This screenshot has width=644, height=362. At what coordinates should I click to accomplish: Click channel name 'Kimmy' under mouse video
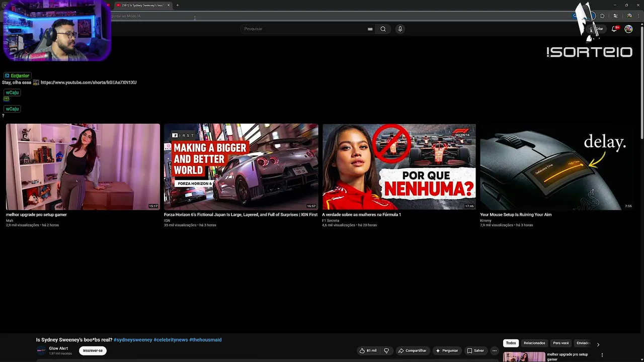coord(486,221)
